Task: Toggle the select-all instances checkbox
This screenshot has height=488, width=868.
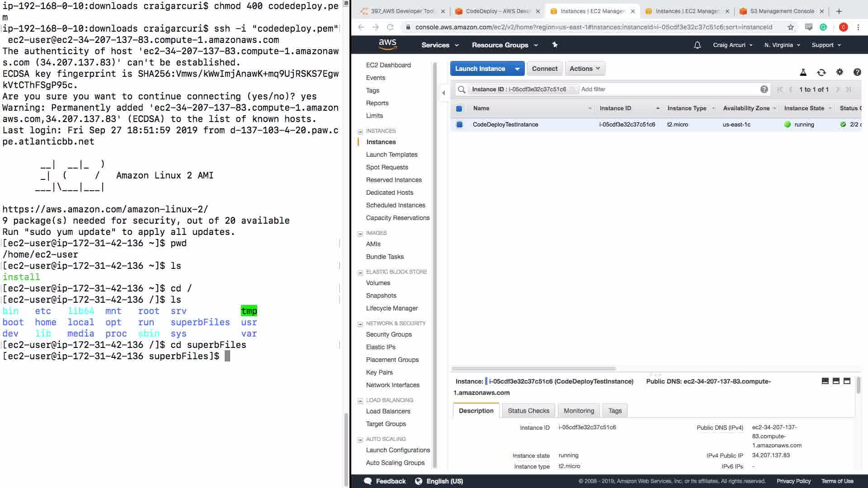Action: click(x=459, y=108)
